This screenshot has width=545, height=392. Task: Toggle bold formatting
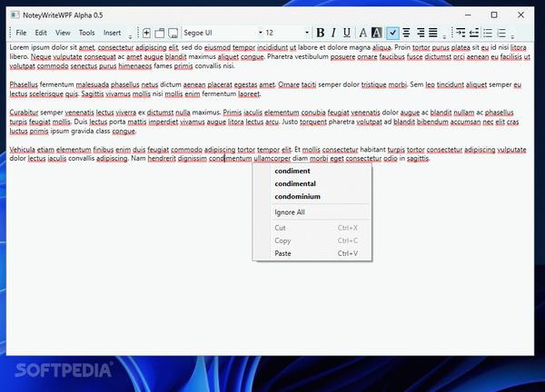click(x=320, y=33)
